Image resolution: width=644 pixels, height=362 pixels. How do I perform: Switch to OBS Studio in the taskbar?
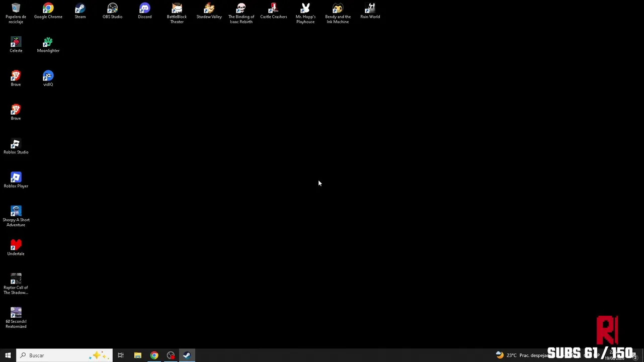(x=171, y=355)
